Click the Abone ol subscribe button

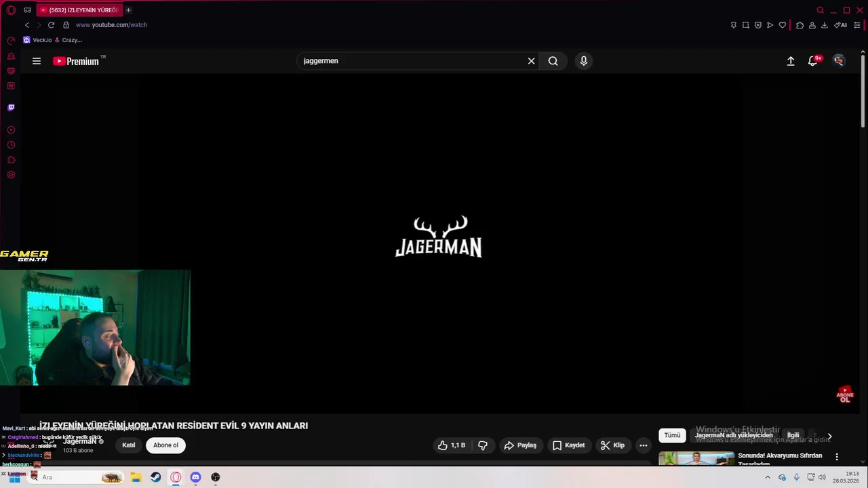point(165,445)
